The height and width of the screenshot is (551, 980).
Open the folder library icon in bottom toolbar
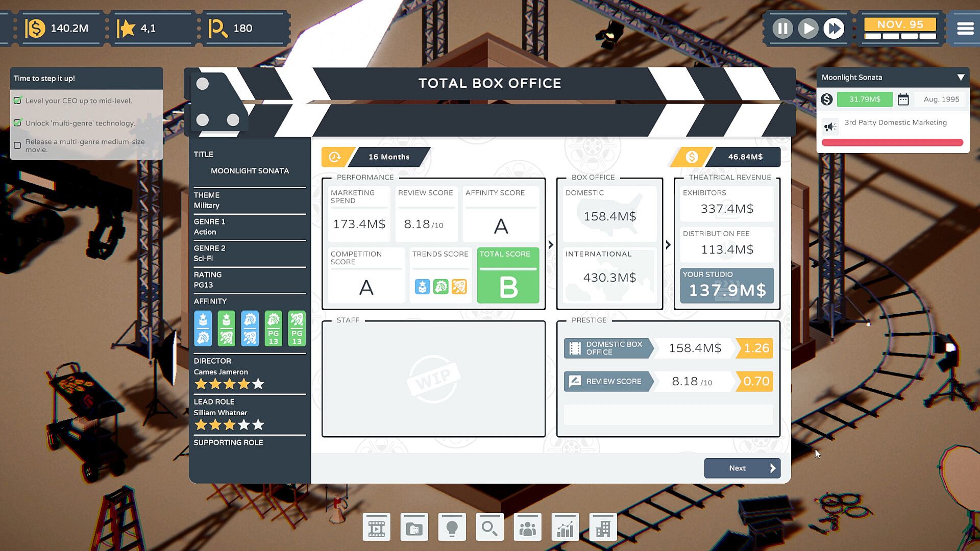click(414, 528)
